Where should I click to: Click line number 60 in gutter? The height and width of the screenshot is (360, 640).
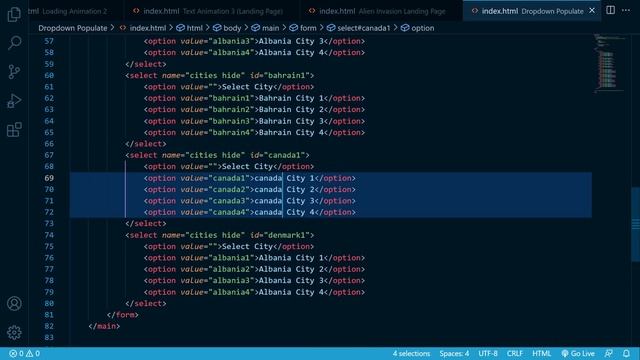(x=49, y=76)
